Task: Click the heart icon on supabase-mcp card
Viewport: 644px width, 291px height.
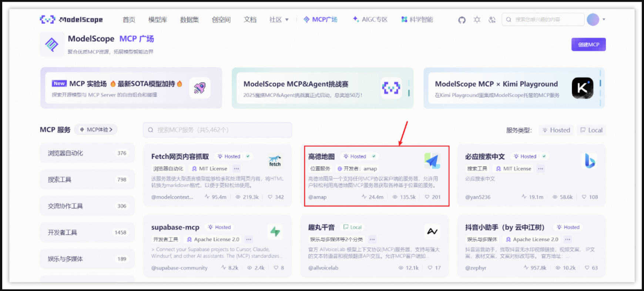Action: [276, 268]
